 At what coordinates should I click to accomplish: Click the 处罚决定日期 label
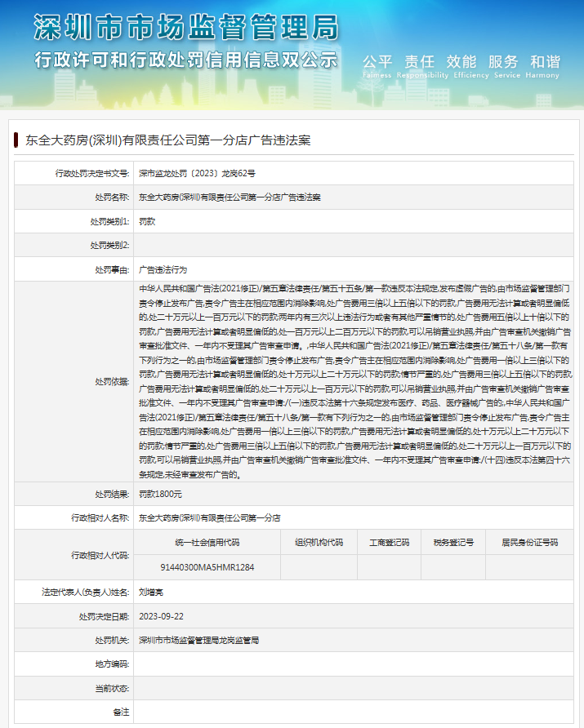point(104,616)
